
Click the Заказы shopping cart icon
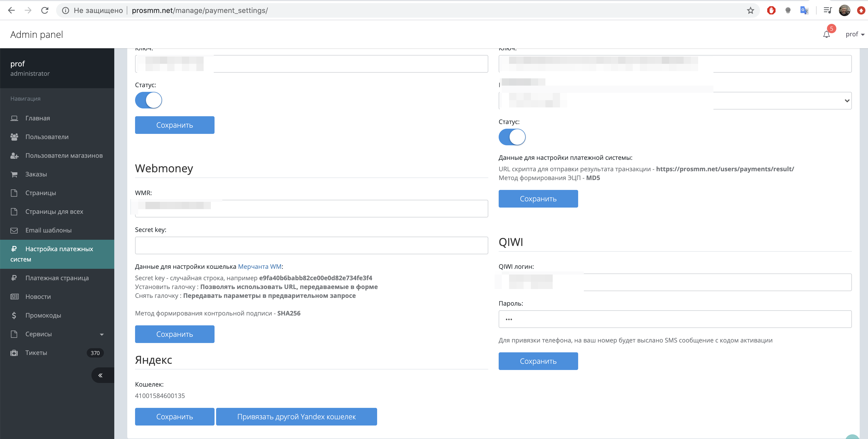point(14,174)
